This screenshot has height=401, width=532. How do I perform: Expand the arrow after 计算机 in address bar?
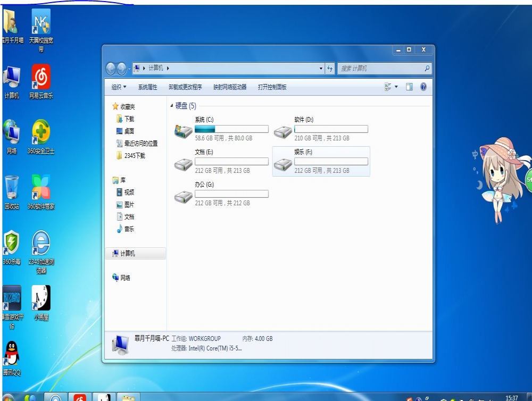168,69
